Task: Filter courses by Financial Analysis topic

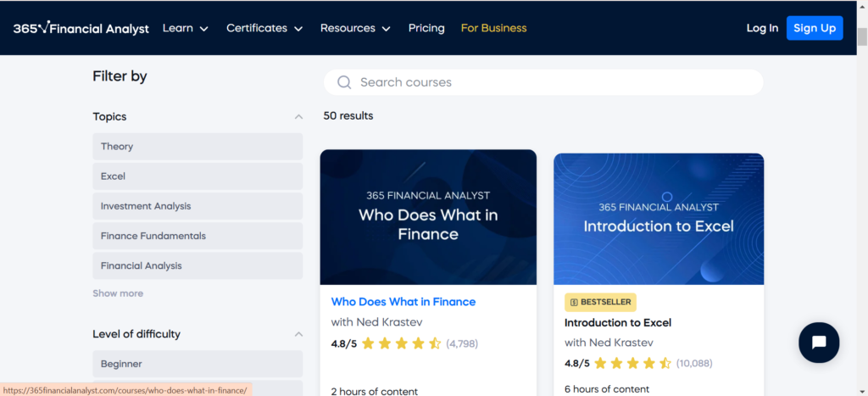Action: click(198, 266)
